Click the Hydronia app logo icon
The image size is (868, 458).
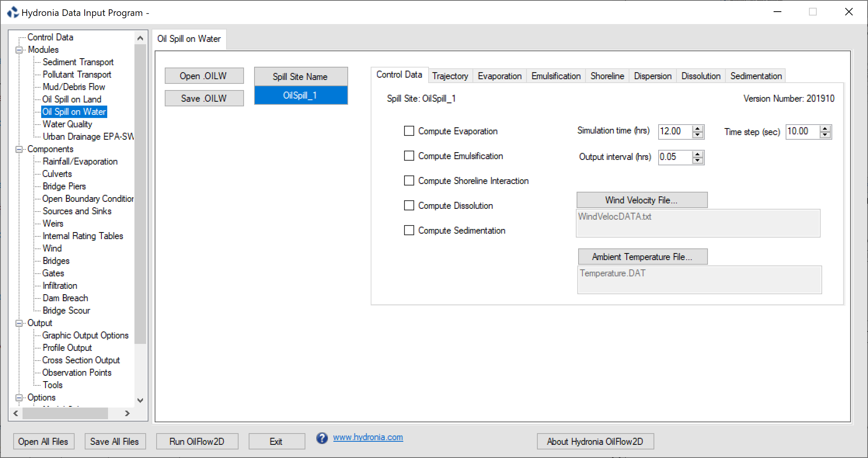pyautogui.click(x=13, y=12)
